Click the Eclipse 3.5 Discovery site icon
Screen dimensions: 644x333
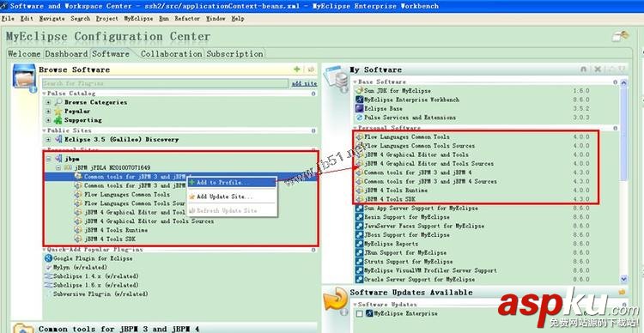58,140
